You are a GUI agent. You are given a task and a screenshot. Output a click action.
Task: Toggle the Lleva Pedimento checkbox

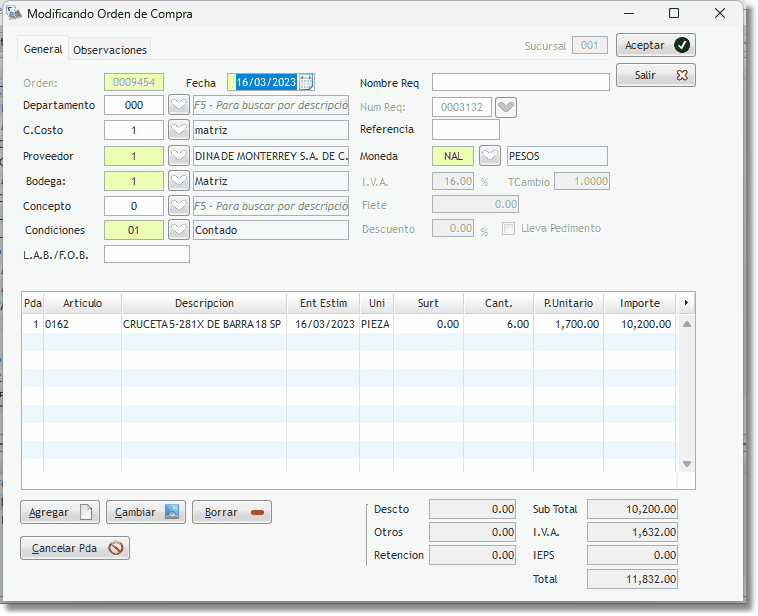click(x=509, y=228)
